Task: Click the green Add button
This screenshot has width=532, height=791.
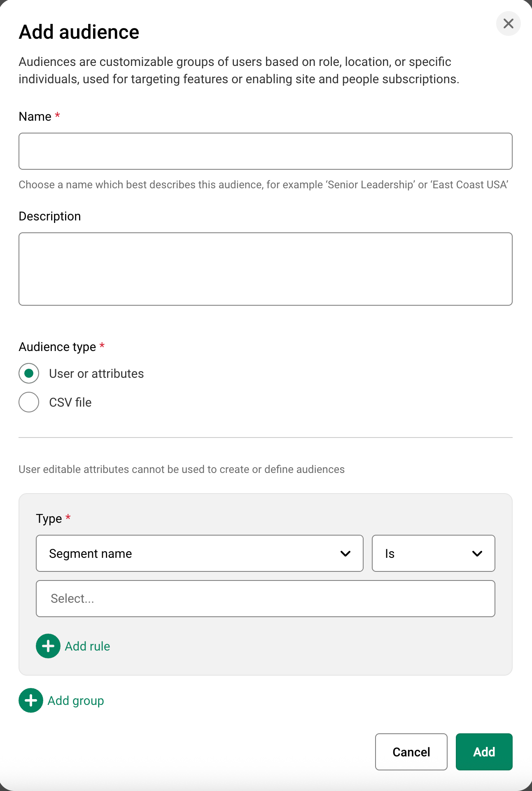Action: coord(484,752)
